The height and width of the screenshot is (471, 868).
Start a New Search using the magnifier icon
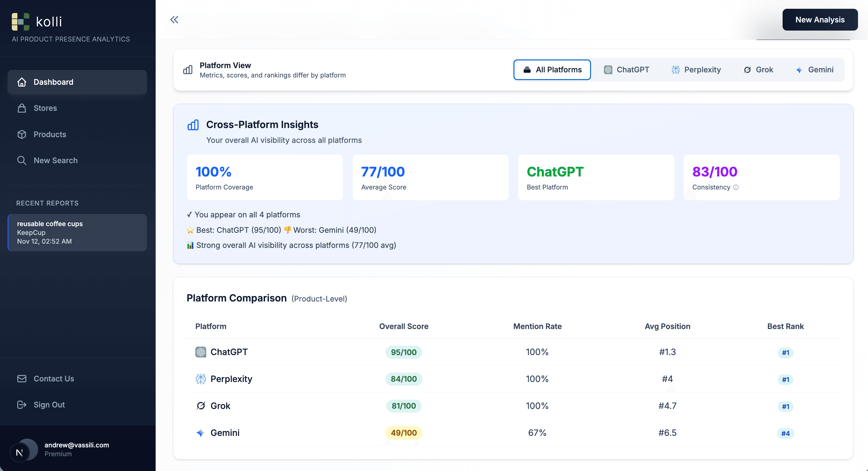coord(22,160)
